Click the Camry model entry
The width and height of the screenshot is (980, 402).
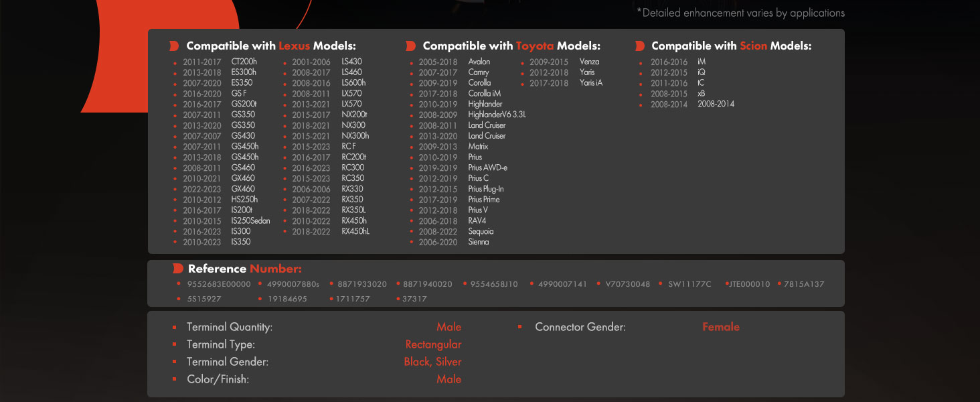point(479,72)
